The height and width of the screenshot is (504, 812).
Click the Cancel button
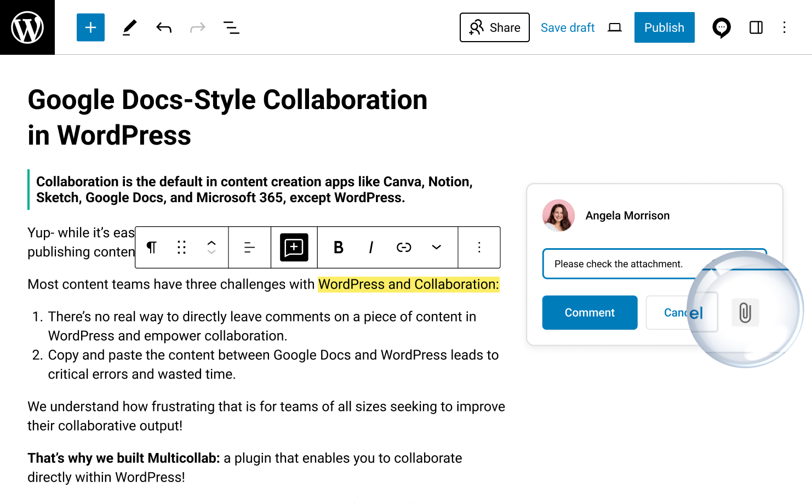682,313
